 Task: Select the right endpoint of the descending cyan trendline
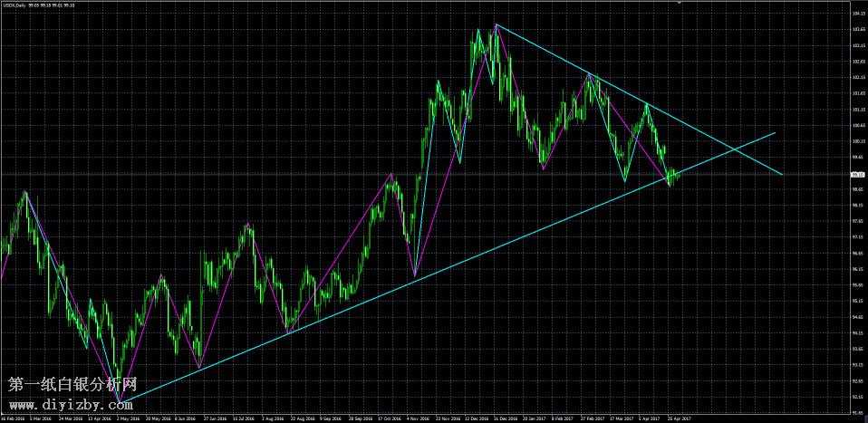click(x=780, y=174)
